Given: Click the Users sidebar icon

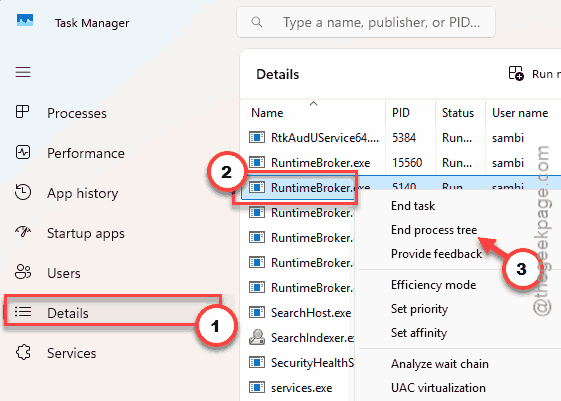Looking at the screenshot, I should click(x=23, y=272).
